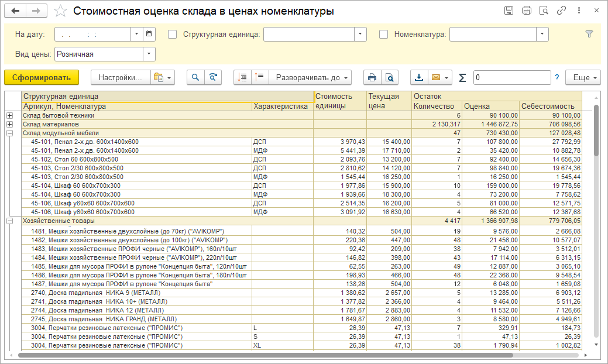Expand the Склад бытовой техники group
This screenshot has width=608, height=364.
[9, 116]
